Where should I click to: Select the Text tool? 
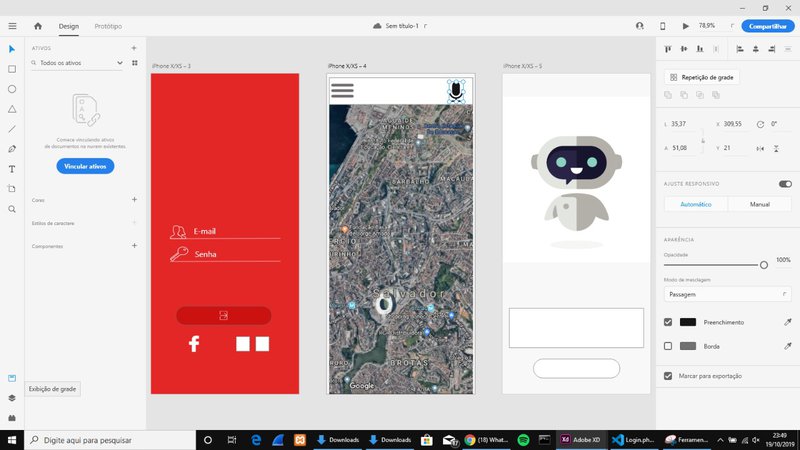pyautogui.click(x=12, y=169)
